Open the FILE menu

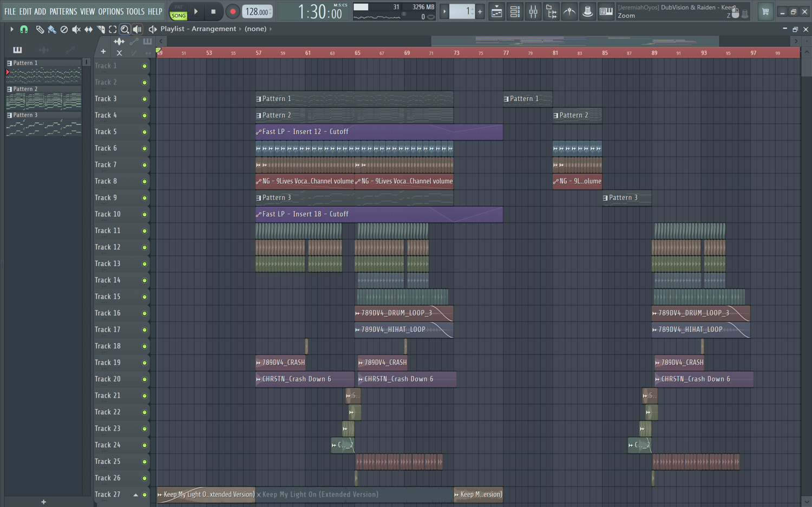pos(10,11)
